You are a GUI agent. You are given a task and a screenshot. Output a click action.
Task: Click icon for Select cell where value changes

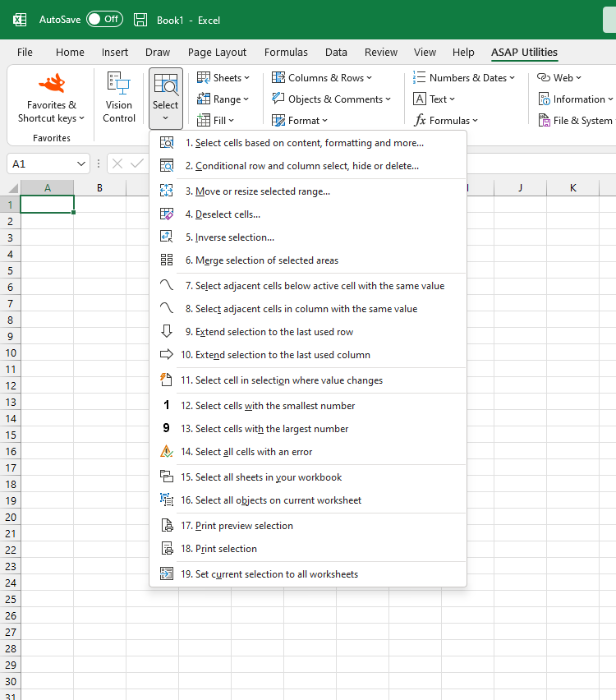click(x=167, y=380)
